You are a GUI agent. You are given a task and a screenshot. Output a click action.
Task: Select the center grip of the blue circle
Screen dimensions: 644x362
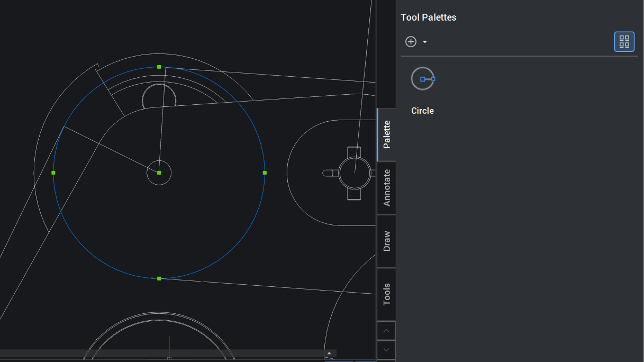pyautogui.click(x=159, y=173)
